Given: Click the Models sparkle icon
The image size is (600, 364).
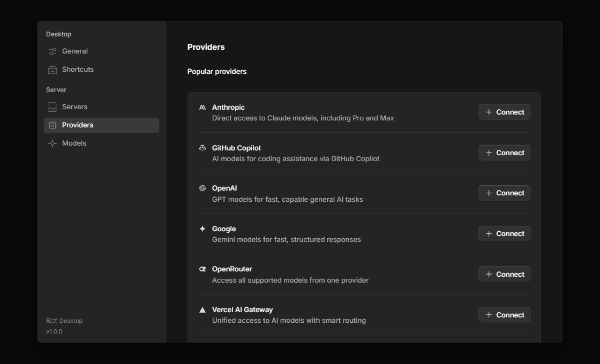Looking at the screenshot, I should pos(52,143).
